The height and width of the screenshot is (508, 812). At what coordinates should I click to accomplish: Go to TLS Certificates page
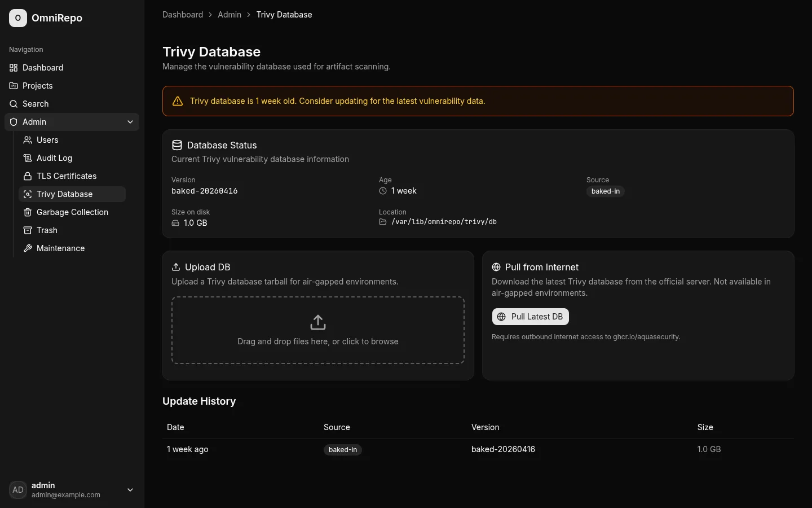[x=72, y=176]
